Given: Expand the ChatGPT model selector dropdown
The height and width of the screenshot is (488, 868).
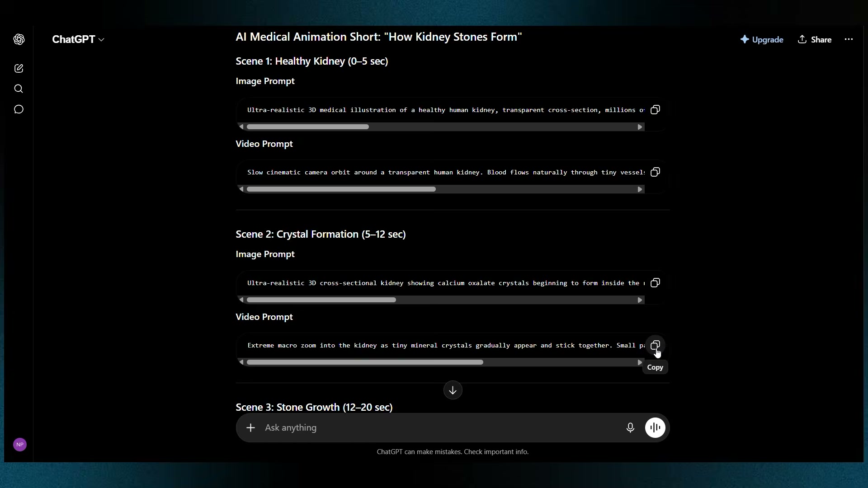Looking at the screenshot, I should tap(78, 39).
